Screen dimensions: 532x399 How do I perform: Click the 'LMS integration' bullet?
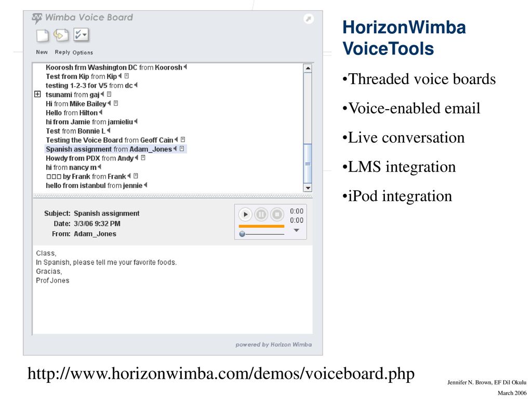[x=399, y=167]
